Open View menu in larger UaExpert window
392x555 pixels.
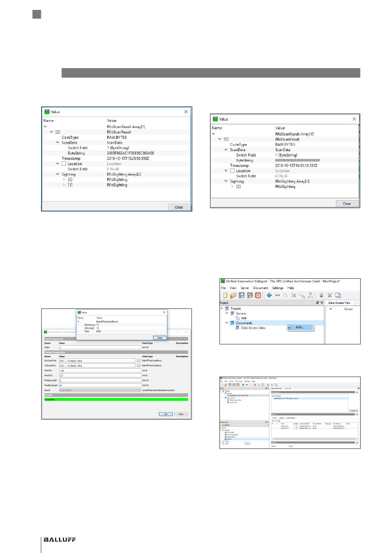point(233,288)
